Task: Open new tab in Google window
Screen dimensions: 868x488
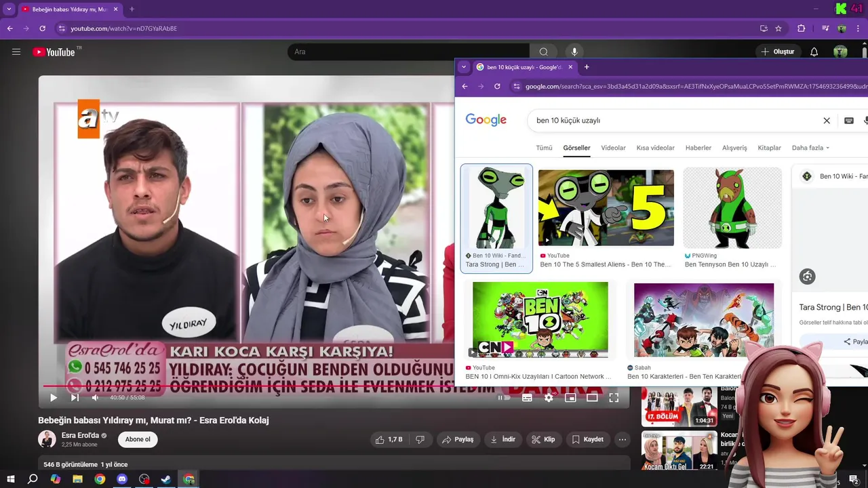Action: pos(587,67)
